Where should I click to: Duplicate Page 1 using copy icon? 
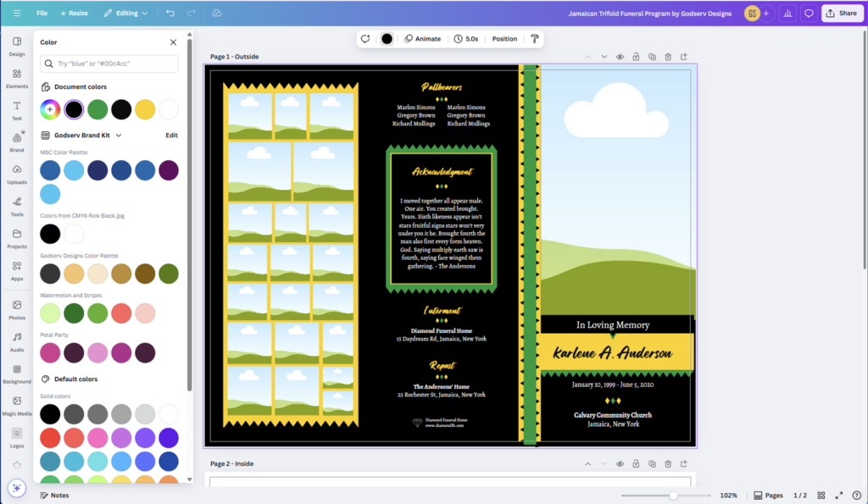tap(652, 57)
